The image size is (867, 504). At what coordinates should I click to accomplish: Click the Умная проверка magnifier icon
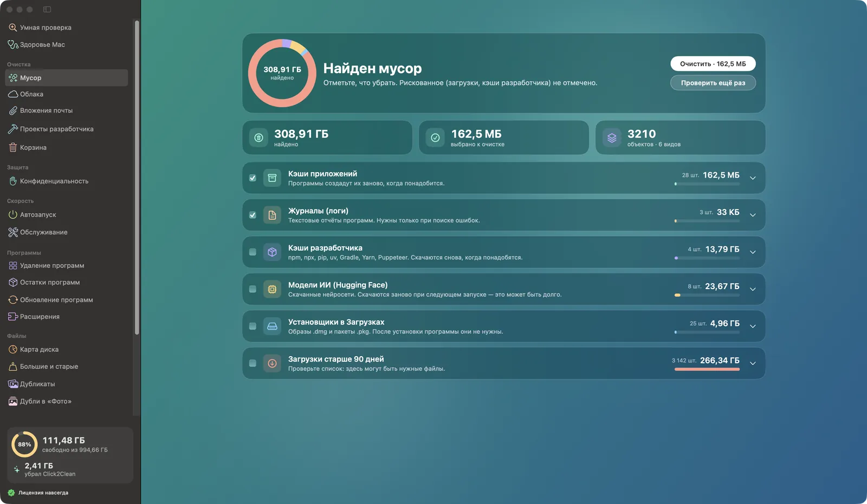click(13, 27)
